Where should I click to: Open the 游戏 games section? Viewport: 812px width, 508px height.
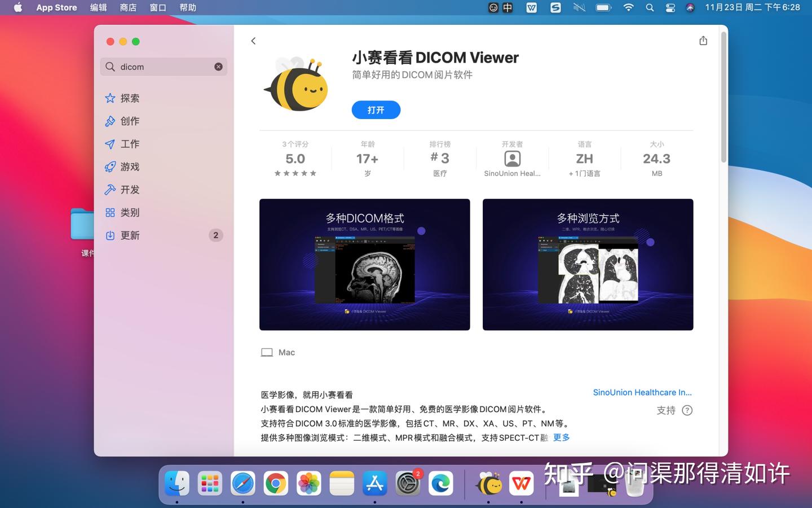pyautogui.click(x=130, y=167)
